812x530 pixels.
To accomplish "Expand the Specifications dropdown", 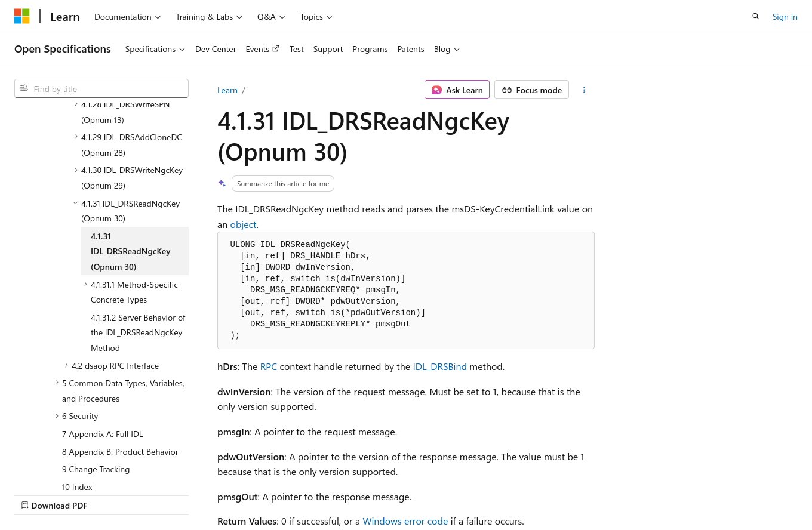I will pos(155,49).
